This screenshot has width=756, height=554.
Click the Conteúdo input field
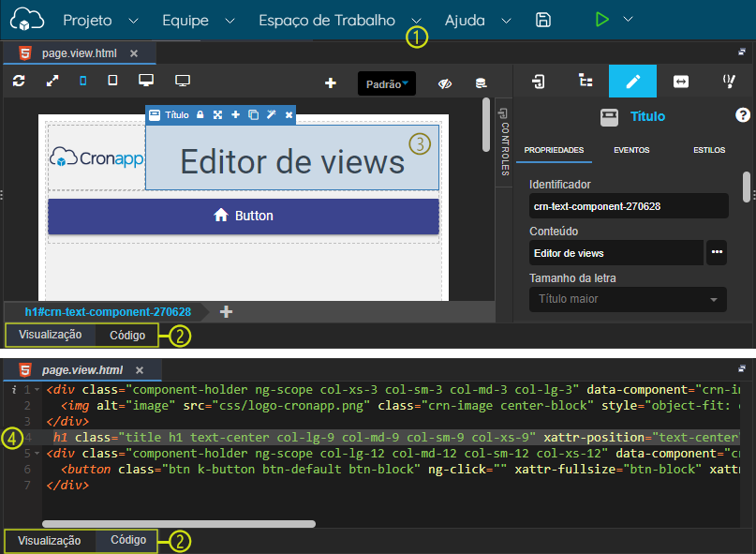point(616,253)
